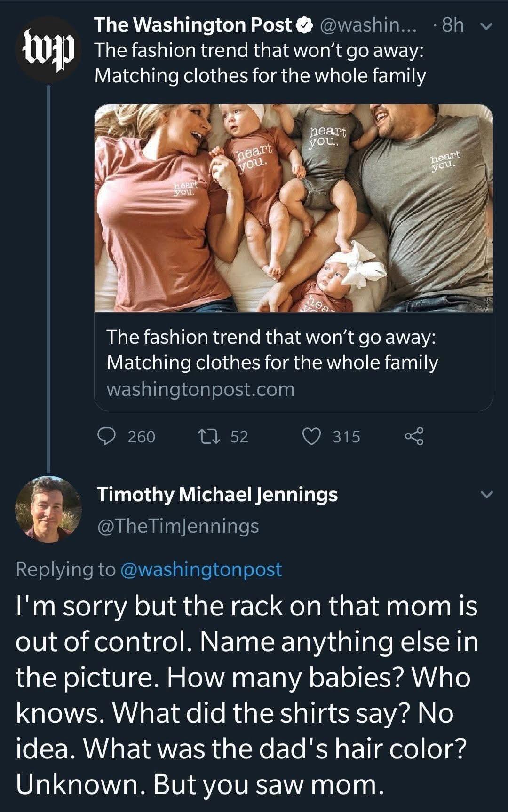
Task: Click The Washington Post account name
Action: coord(193,25)
